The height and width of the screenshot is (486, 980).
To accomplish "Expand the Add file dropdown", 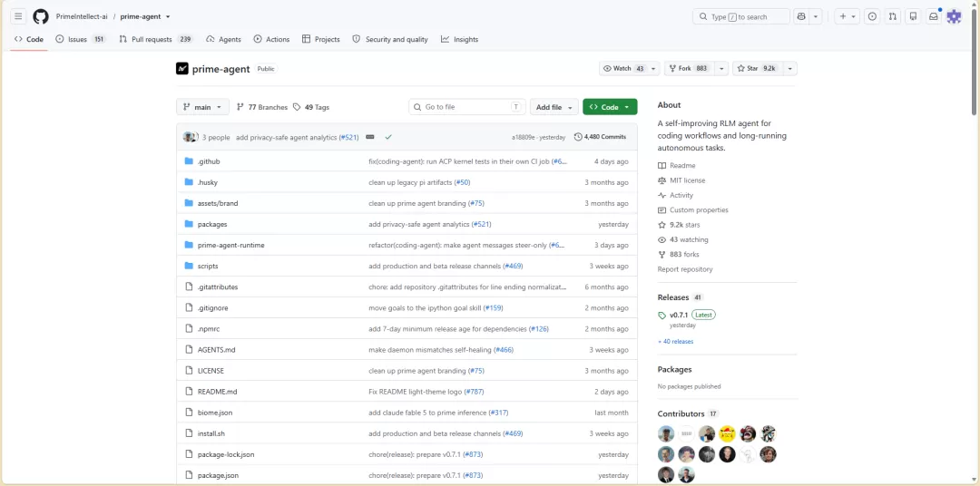I will point(554,107).
